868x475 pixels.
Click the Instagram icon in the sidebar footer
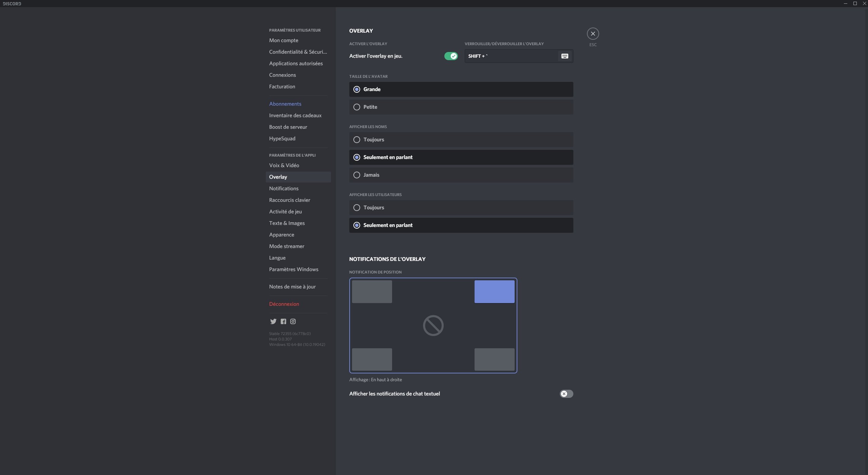click(x=293, y=321)
